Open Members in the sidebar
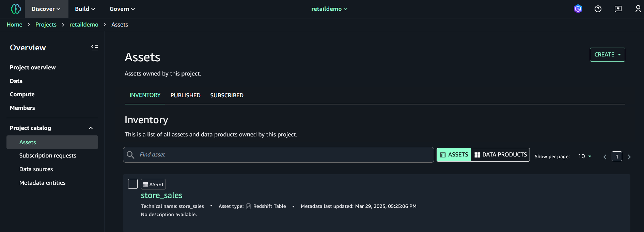 [x=22, y=108]
